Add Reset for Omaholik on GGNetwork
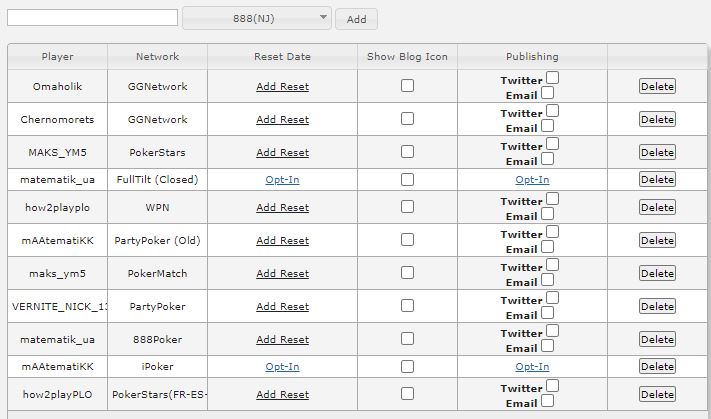The height and width of the screenshot is (419, 711). pyautogui.click(x=282, y=87)
